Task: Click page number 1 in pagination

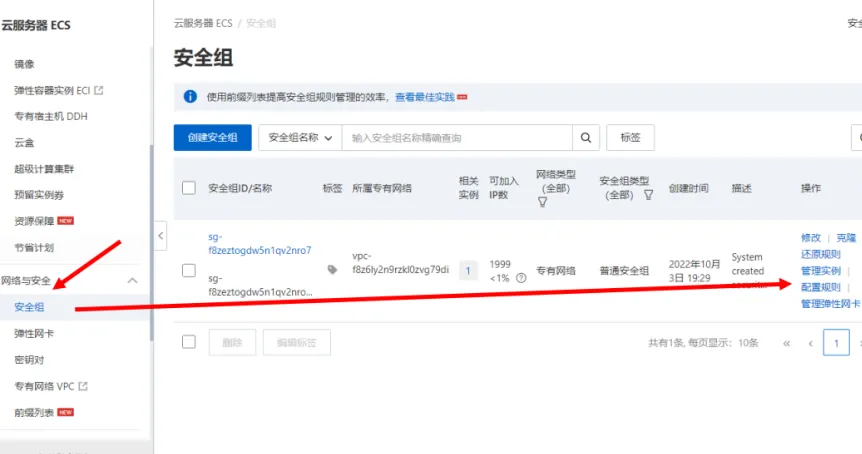Action: tap(836, 343)
